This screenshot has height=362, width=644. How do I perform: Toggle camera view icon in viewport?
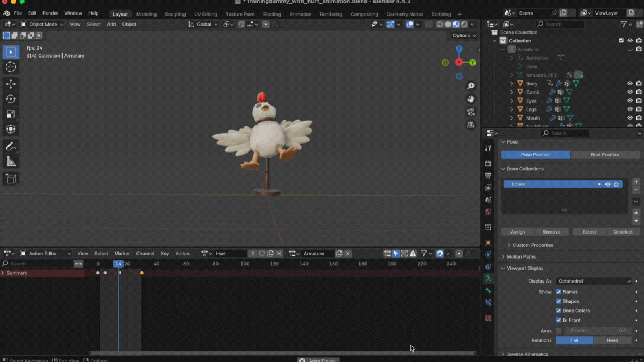point(471,112)
